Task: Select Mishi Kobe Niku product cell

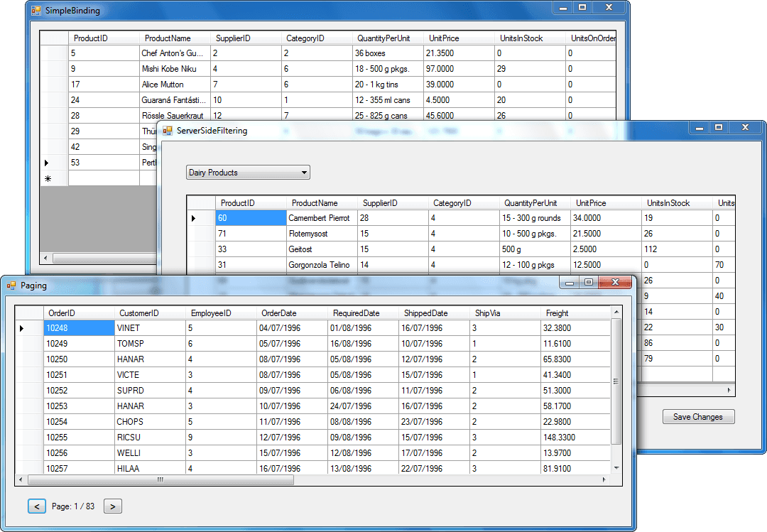Action: (175, 68)
